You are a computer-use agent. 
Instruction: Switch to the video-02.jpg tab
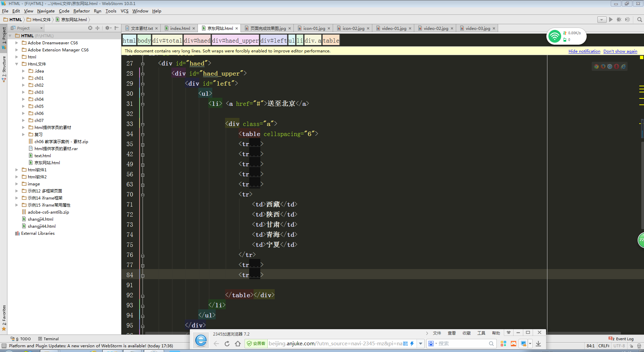[436, 29]
